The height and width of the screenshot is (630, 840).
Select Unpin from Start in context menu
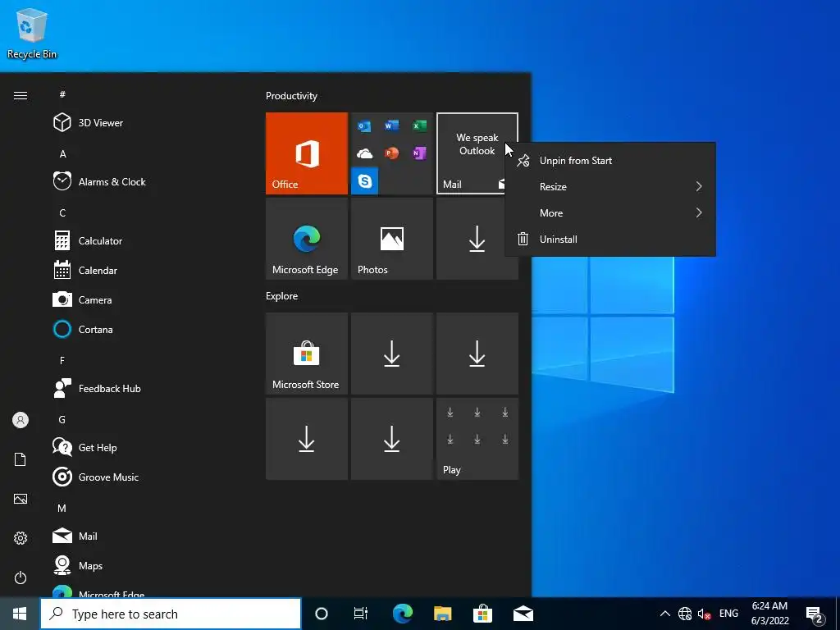(x=610, y=161)
